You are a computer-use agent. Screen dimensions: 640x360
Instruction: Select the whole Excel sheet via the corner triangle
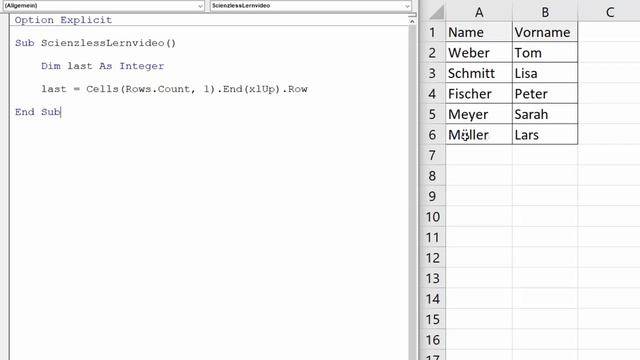tap(436, 12)
